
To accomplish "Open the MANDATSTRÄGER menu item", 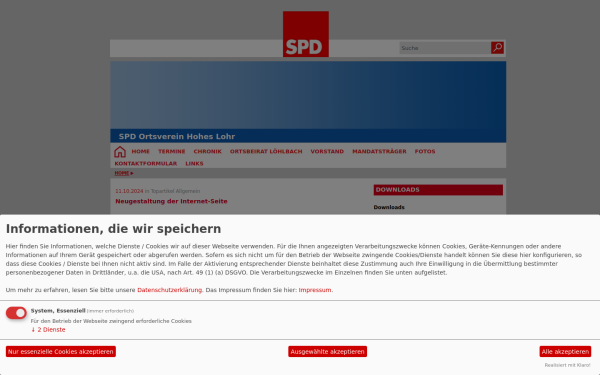I will [x=379, y=152].
